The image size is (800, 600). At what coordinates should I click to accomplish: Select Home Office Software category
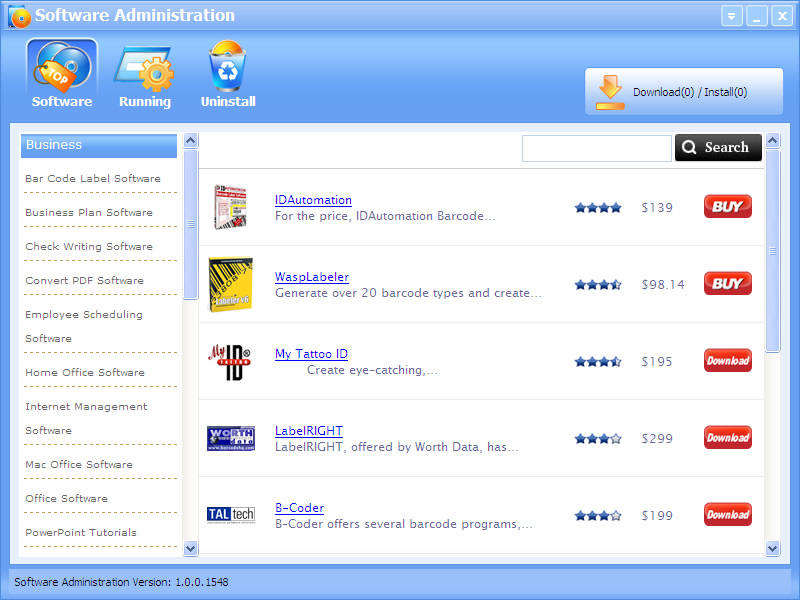point(85,372)
